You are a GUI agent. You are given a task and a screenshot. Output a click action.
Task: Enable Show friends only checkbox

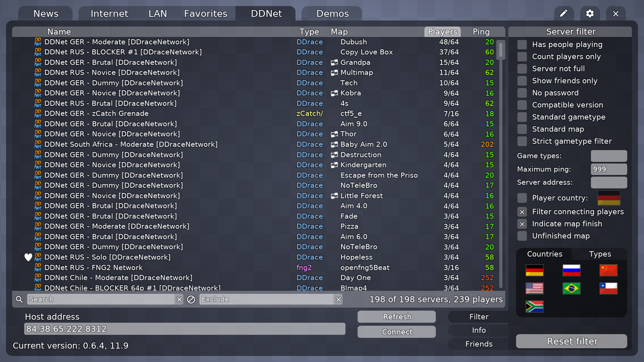[x=522, y=81]
